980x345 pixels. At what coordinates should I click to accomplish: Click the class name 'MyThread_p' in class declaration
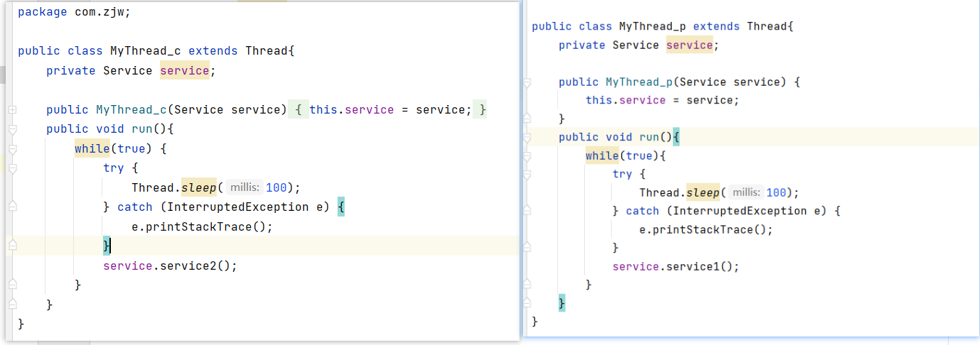pyautogui.click(x=652, y=26)
